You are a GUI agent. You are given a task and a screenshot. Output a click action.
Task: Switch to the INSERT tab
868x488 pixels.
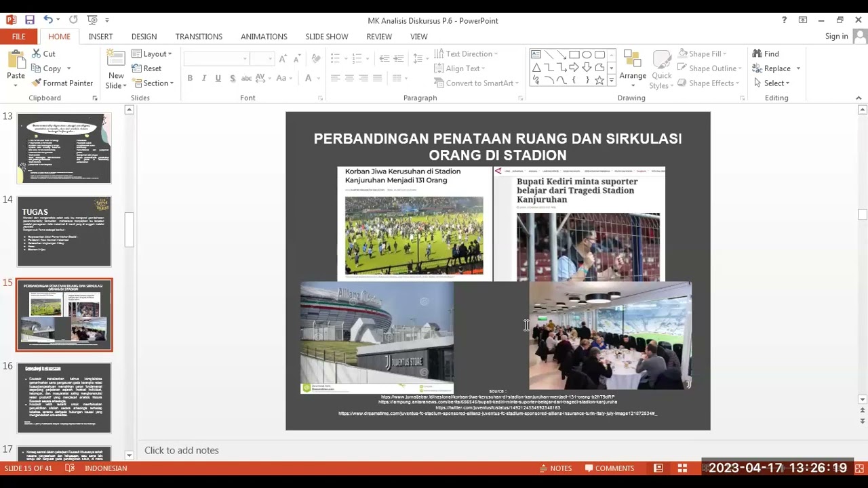(100, 37)
